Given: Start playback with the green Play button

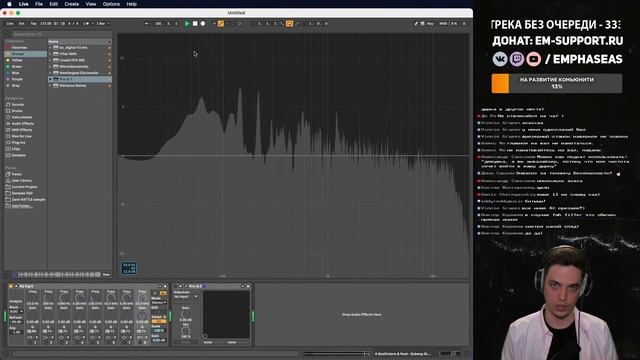Looking at the screenshot, I should click(x=187, y=24).
